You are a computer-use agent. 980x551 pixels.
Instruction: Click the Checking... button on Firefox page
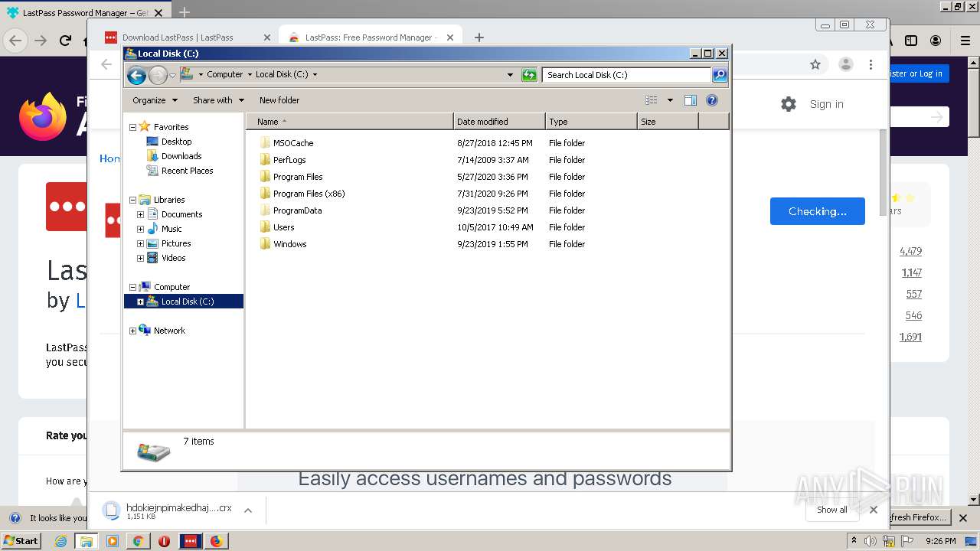[818, 211]
